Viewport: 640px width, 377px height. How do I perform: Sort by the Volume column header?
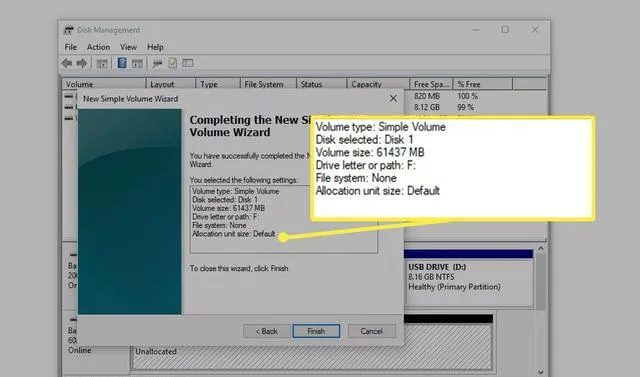[104, 84]
